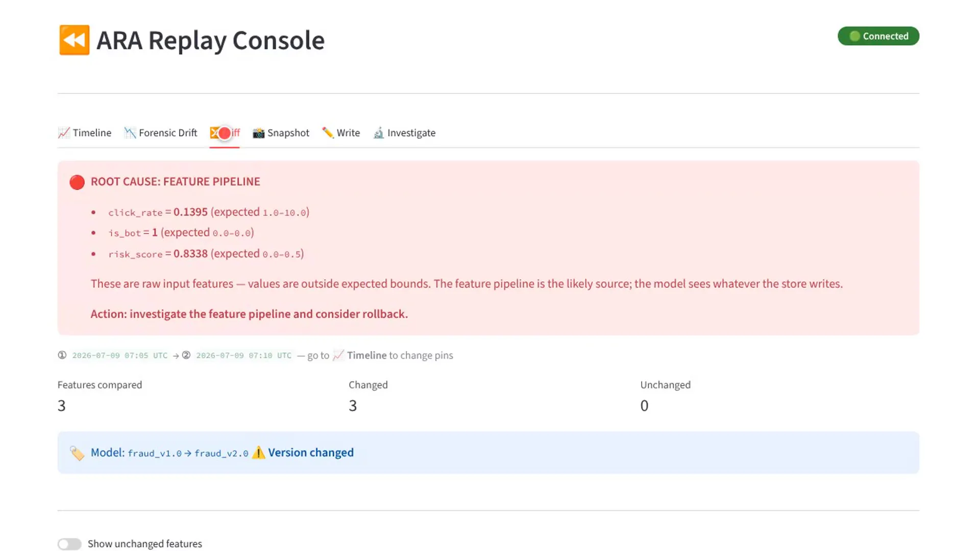Viewport: 980px width, 551px height.
Task: Go to the Write tab
Action: (x=341, y=133)
